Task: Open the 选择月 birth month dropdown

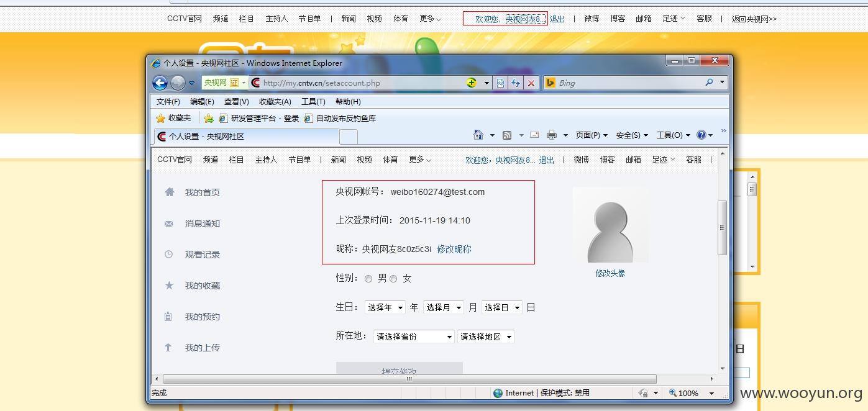Action: click(444, 307)
